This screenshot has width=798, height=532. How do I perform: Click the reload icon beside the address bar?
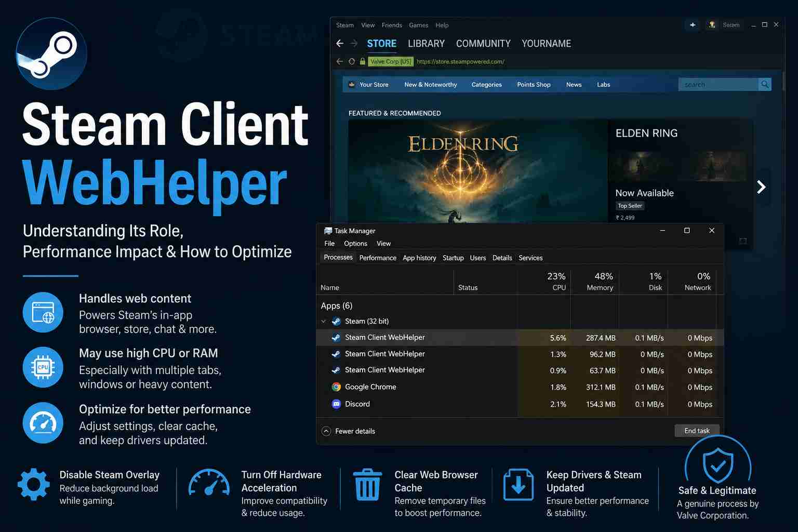tap(352, 61)
